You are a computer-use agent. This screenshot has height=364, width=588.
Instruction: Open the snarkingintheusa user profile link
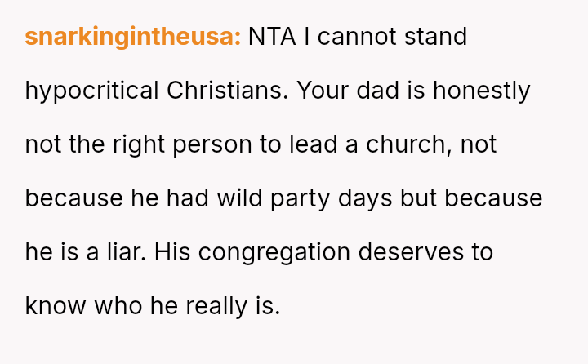pyautogui.click(x=132, y=38)
